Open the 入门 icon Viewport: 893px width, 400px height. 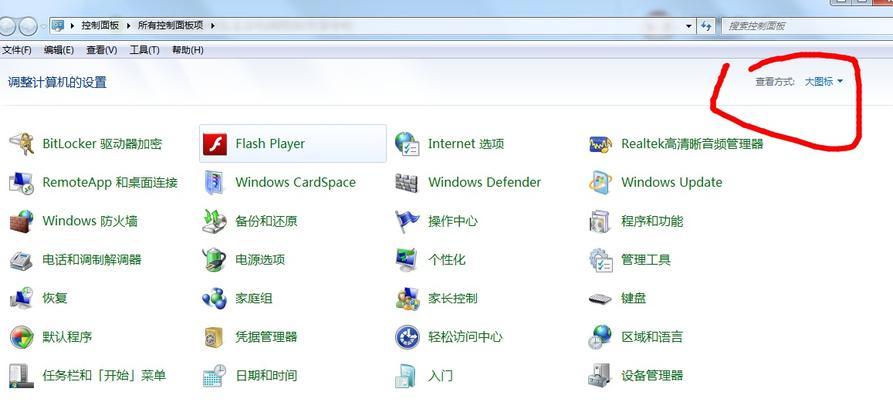(407, 375)
